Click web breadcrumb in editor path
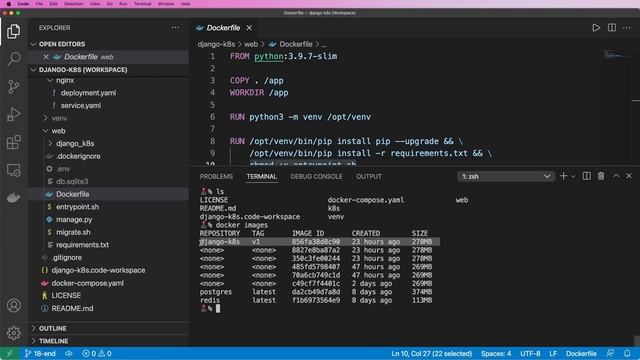The height and width of the screenshot is (360, 640). (x=251, y=44)
